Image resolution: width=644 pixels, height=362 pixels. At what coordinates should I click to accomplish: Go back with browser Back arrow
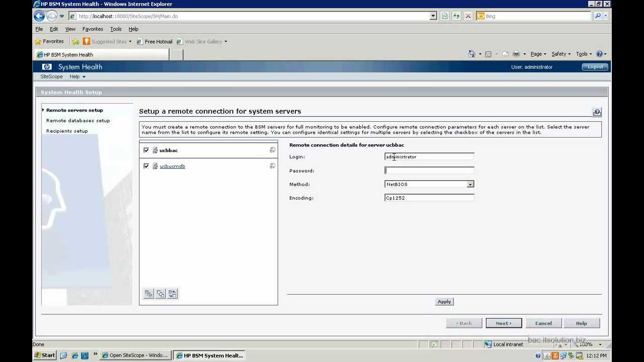point(39,16)
